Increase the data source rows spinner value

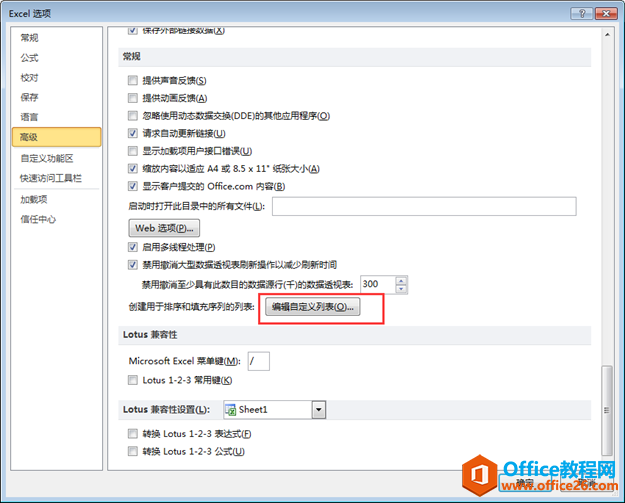pos(401,280)
